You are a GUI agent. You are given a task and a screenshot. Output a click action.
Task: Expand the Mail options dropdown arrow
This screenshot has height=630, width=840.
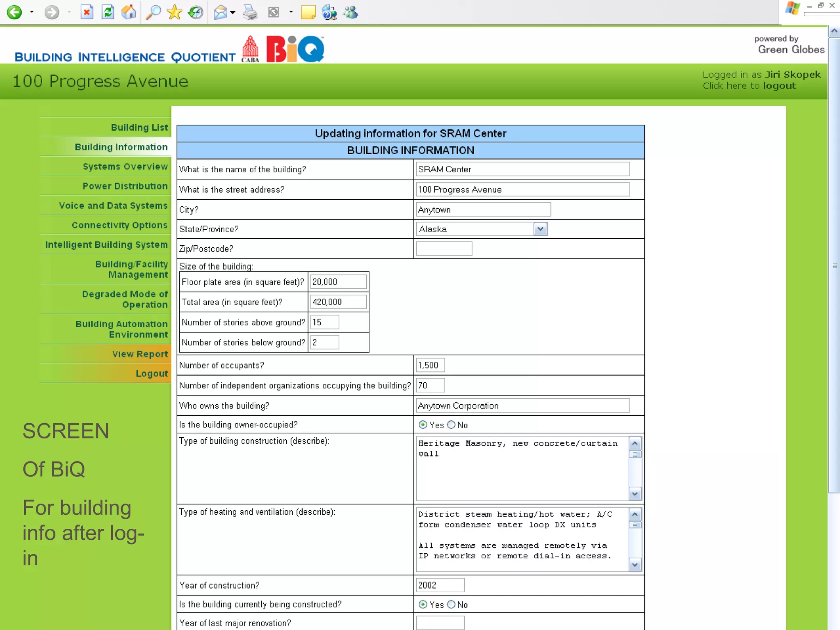(233, 12)
